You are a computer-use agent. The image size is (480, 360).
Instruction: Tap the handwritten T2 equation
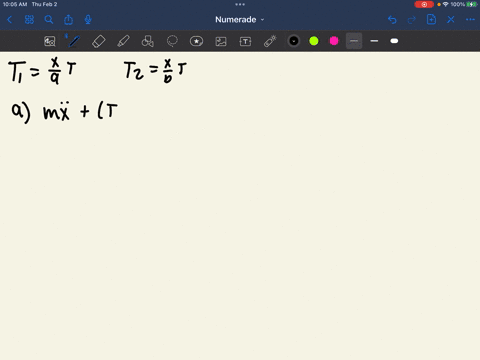point(155,70)
